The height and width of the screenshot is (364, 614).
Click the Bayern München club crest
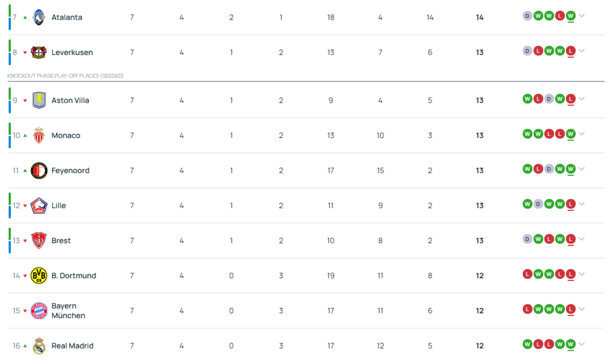click(40, 310)
